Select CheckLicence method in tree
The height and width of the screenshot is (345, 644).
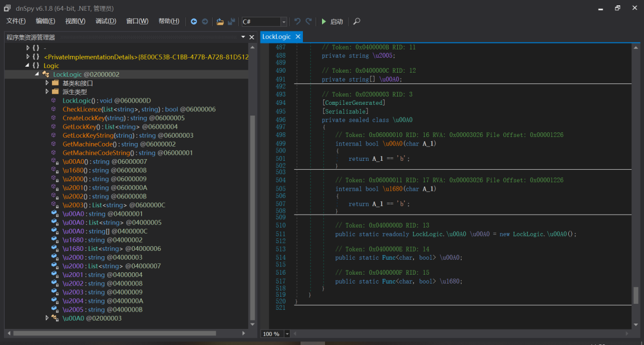pos(80,110)
